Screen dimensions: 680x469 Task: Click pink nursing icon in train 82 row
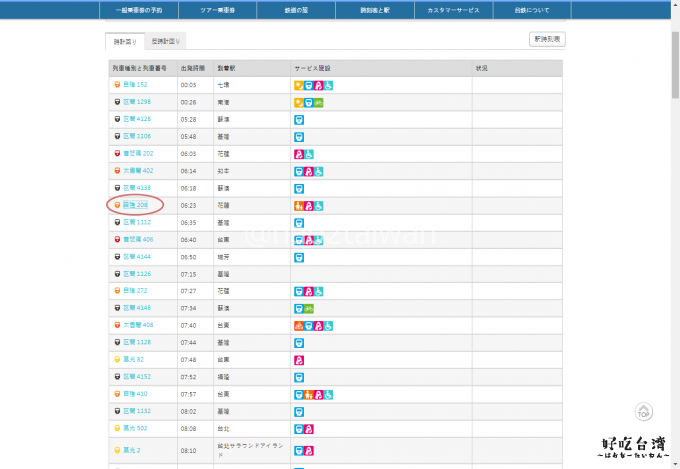pyautogui.click(x=298, y=359)
